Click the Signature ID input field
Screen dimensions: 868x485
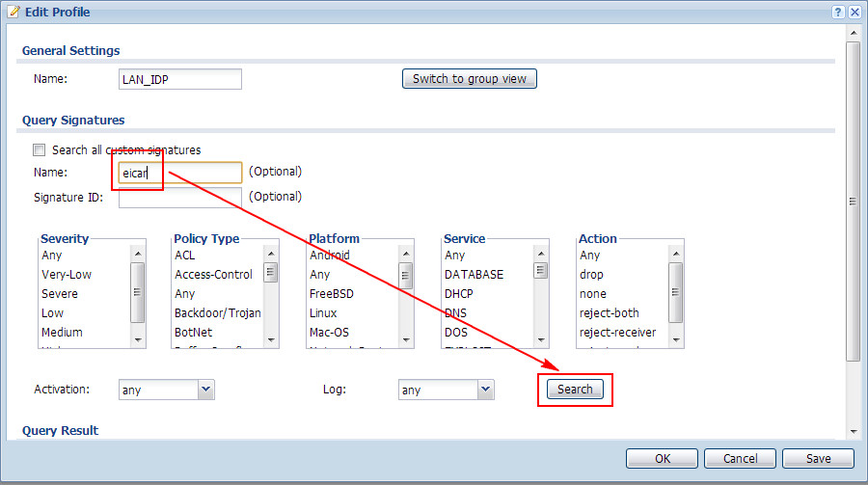coord(179,198)
